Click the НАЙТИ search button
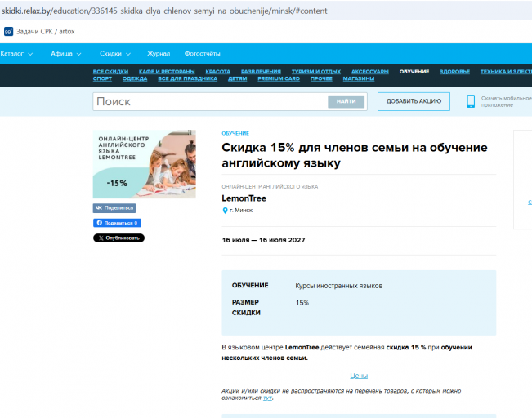Screen dimensions: 532x418 pos(346,101)
